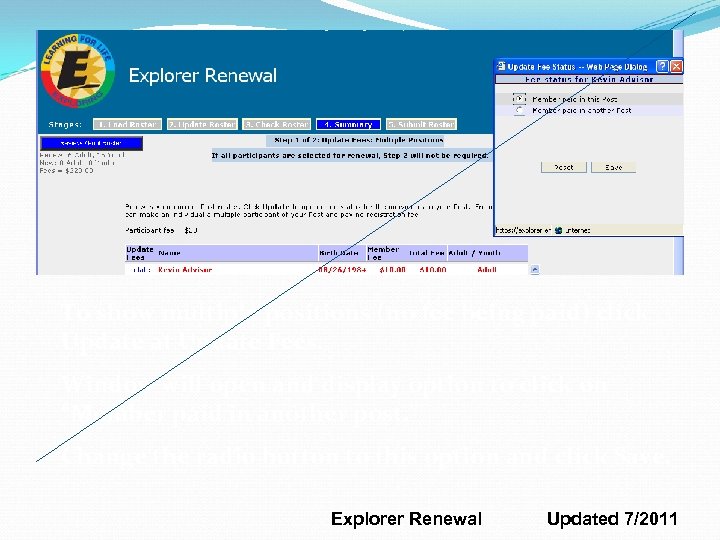Click 'Updated 7/2011' footer text
Screen dimensions: 720x540
click(612, 519)
